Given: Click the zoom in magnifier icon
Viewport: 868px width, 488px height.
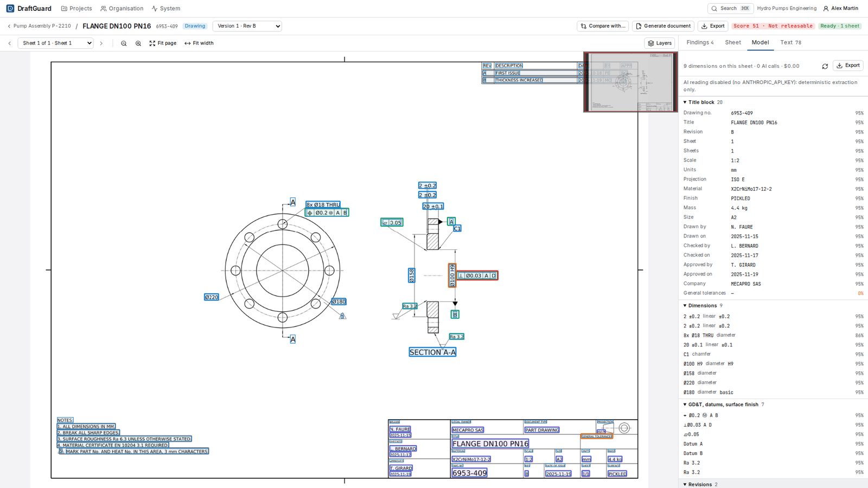Looking at the screenshot, I should pyautogui.click(x=138, y=43).
